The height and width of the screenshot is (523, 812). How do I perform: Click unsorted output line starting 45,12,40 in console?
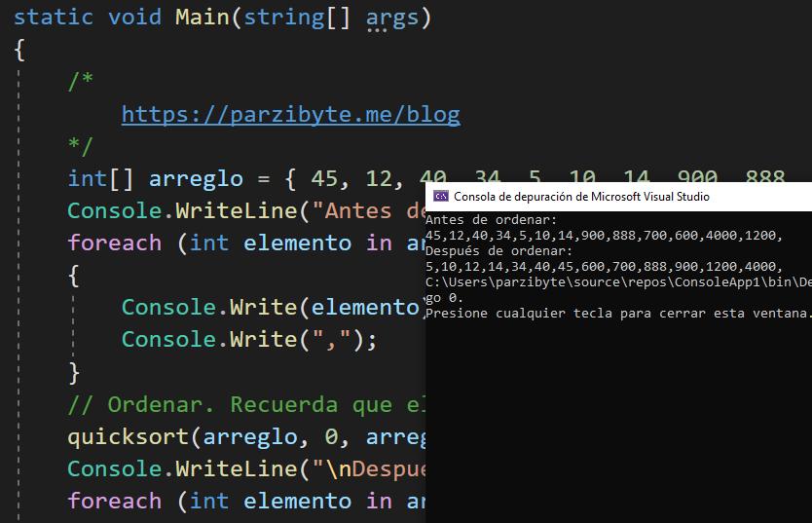coord(604,235)
